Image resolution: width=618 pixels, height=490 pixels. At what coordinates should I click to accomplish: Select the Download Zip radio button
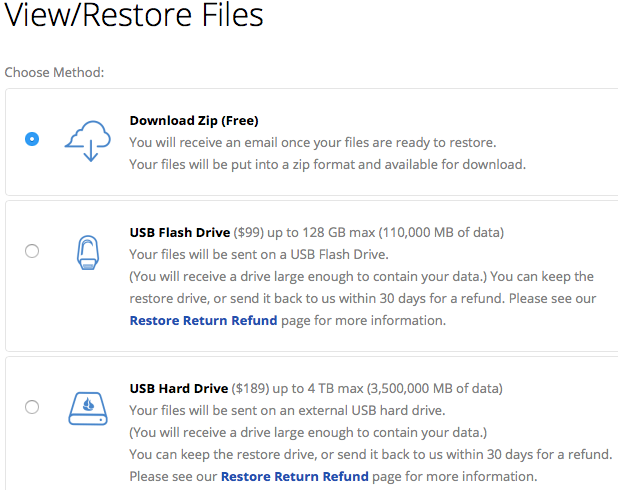click(32, 139)
